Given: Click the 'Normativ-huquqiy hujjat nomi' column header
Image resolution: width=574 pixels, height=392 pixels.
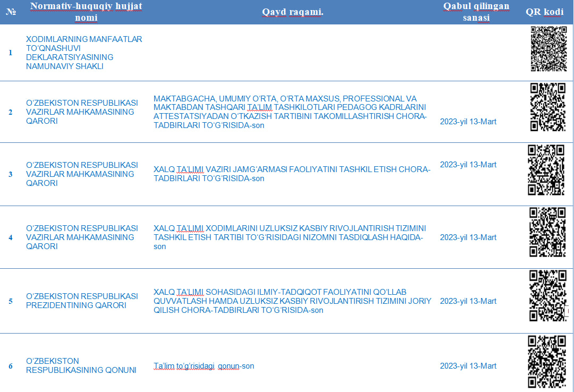Looking at the screenshot, I should (86, 12).
